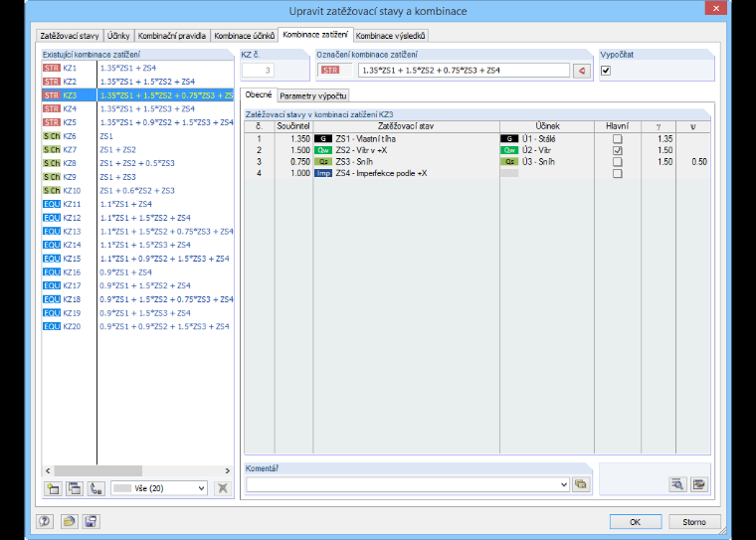Switch to Zatěžovací stavy tab

[x=70, y=36]
